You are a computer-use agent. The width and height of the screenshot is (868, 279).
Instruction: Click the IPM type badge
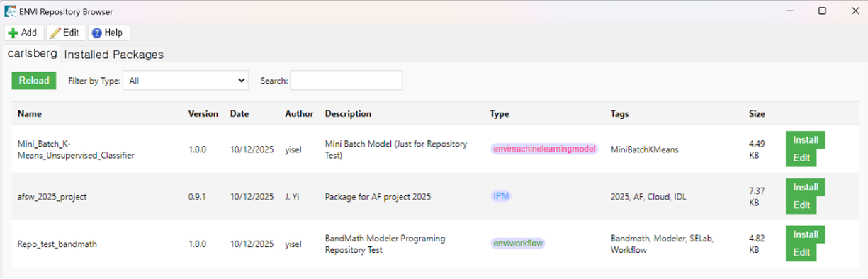[500, 196]
